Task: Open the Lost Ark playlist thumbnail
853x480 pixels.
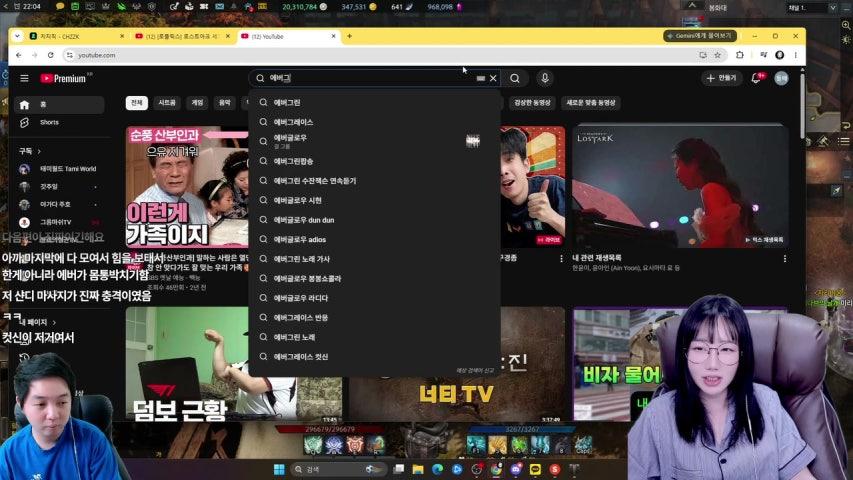Action: point(680,187)
